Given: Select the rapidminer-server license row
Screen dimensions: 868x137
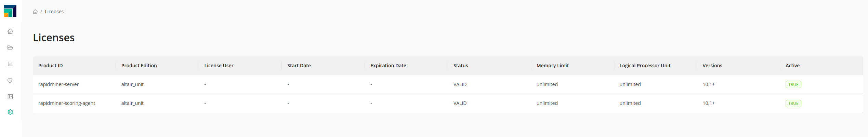Looking at the screenshot, I should coord(58,84).
